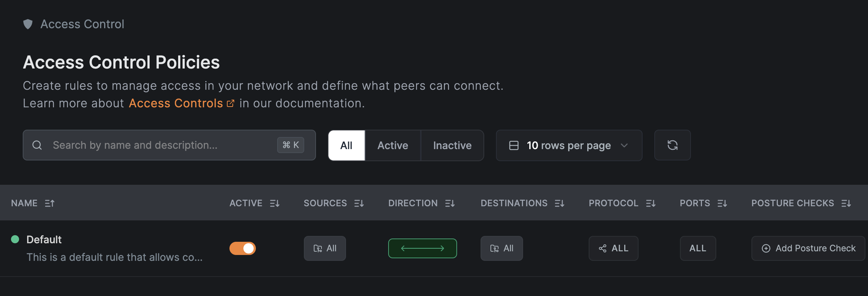The width and height of the screenshot is (868, 296).
Task: Open Sources All group selector
Action: coord(325,248)
